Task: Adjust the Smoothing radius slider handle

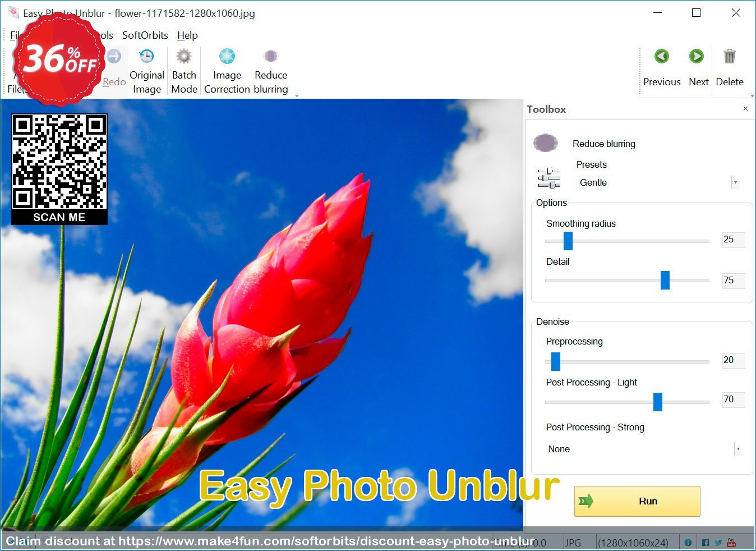Action: [568, 241]
